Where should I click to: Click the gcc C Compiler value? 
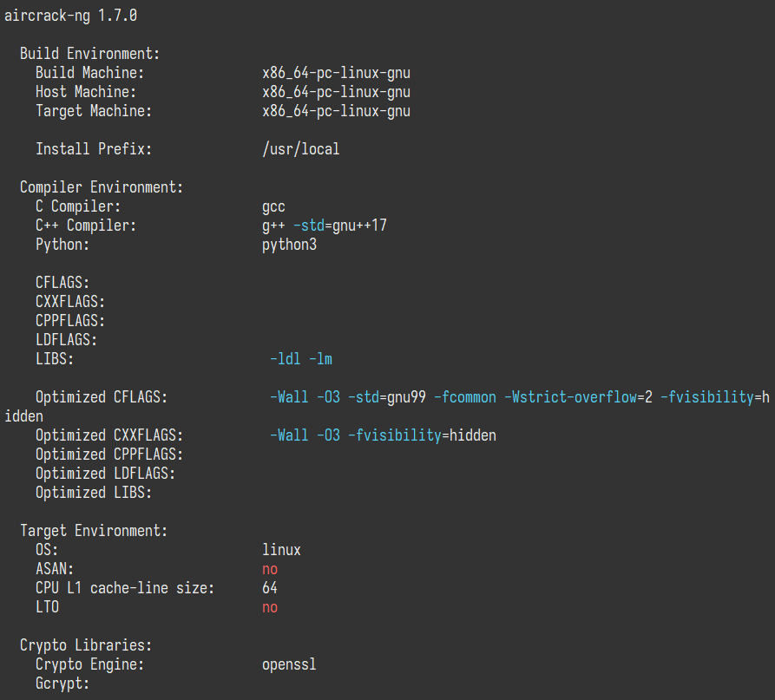(273, 206)
